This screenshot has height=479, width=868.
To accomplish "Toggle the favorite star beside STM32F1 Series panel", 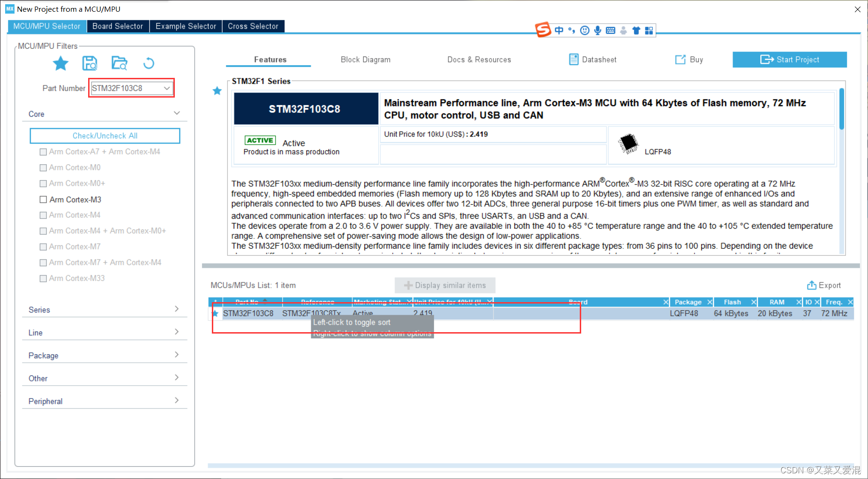I will [217, 91].
